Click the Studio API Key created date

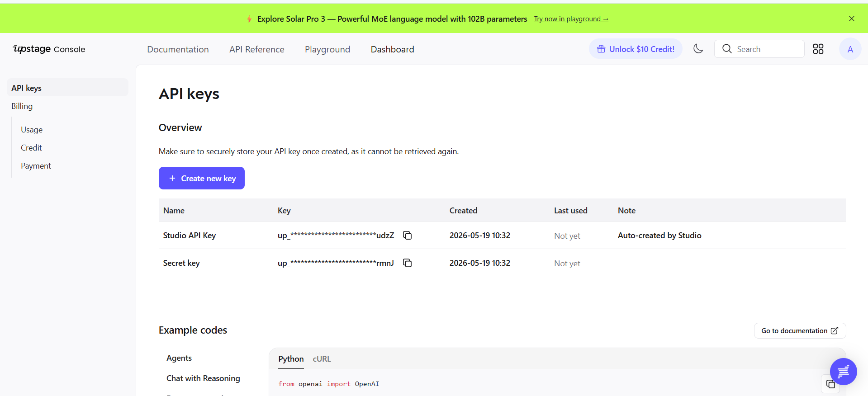pos(479,236)
